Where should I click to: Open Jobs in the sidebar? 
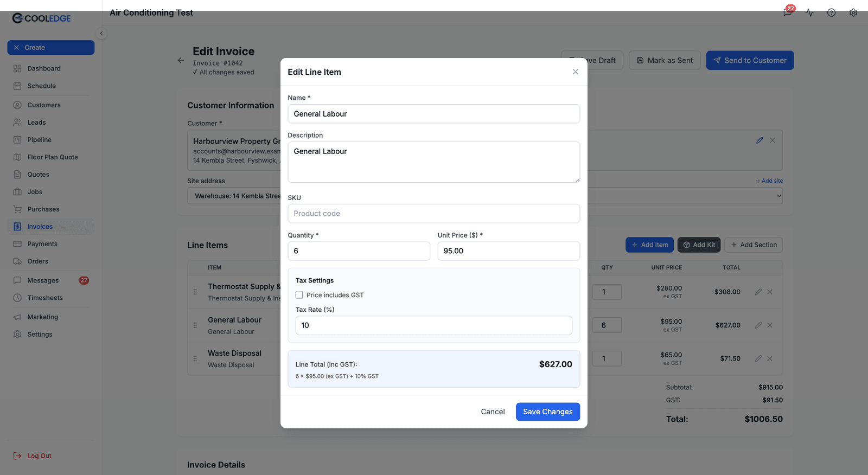51,192
